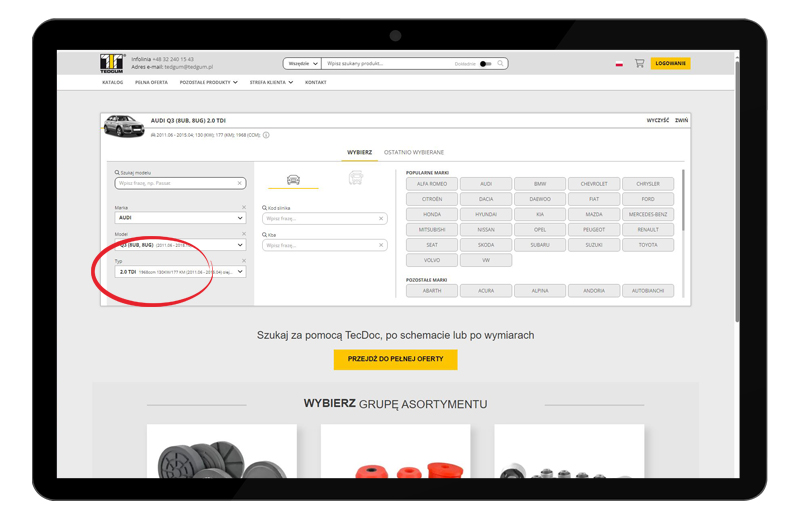The height and width of the screenshot is (513, 800).
Task: Clear the model search field with X
Action: (x=240, y=183)
